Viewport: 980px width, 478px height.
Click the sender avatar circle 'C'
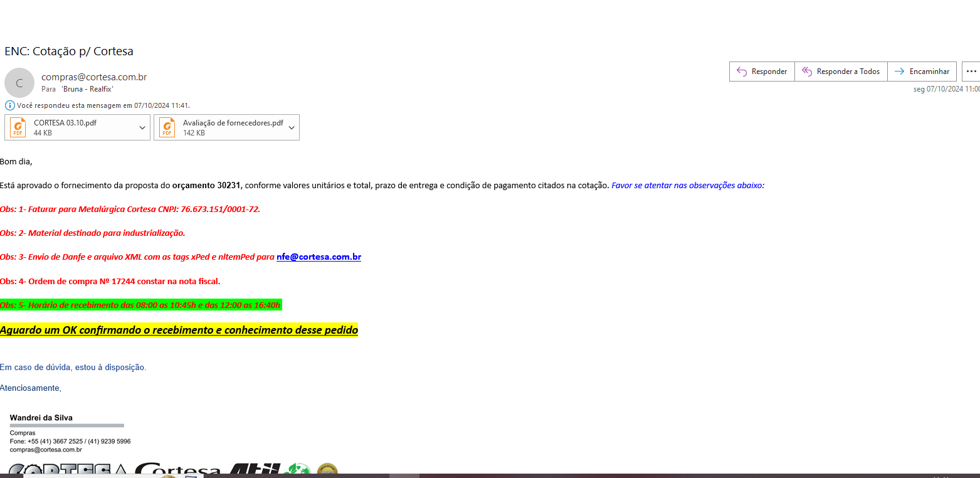tap(19, 83)
